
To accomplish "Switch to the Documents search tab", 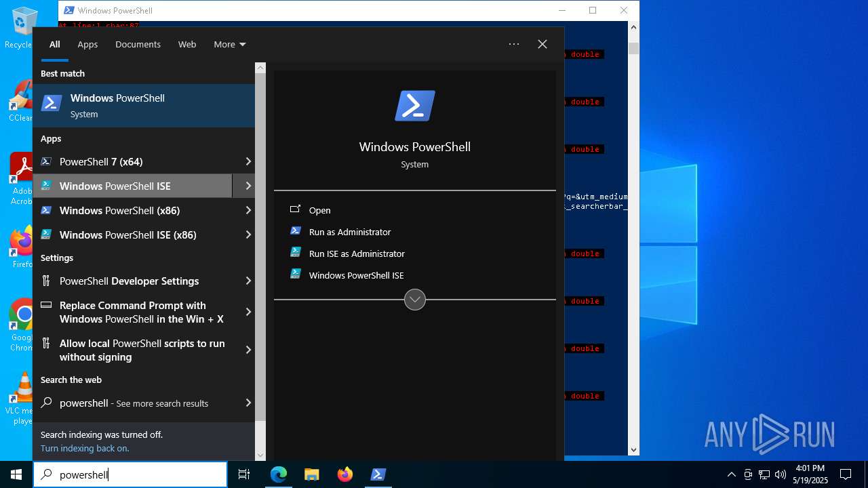I will [138, 44].
